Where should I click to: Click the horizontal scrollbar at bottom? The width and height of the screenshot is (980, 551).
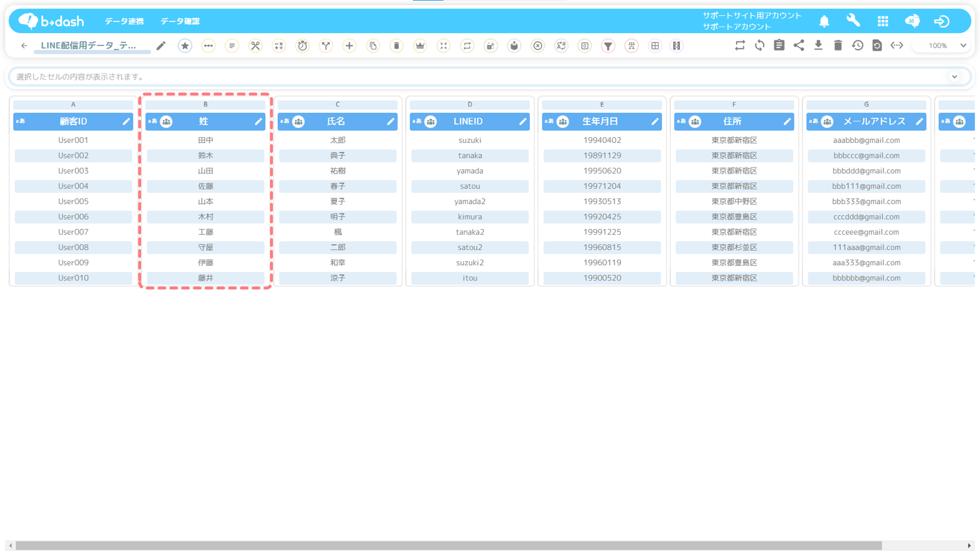point(448,545)
